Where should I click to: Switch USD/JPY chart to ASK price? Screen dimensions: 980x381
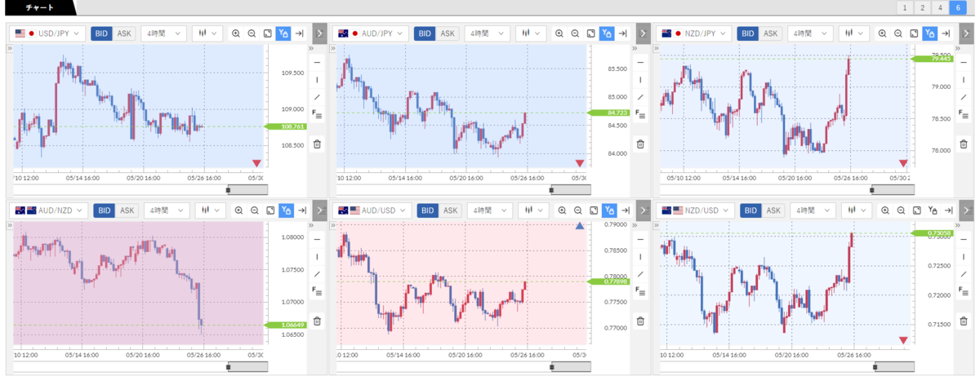pos(124,33)
